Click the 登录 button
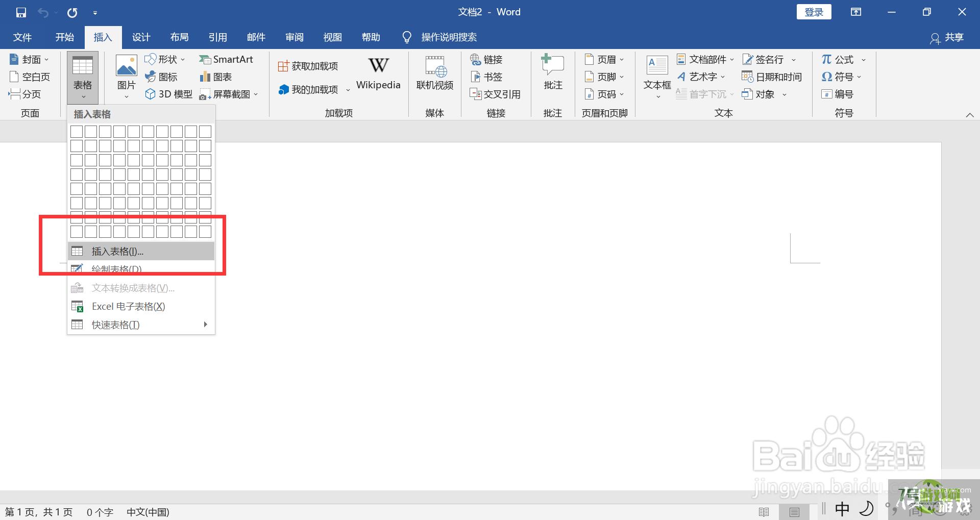The image size is (980, 520). [x=814, y=12]
